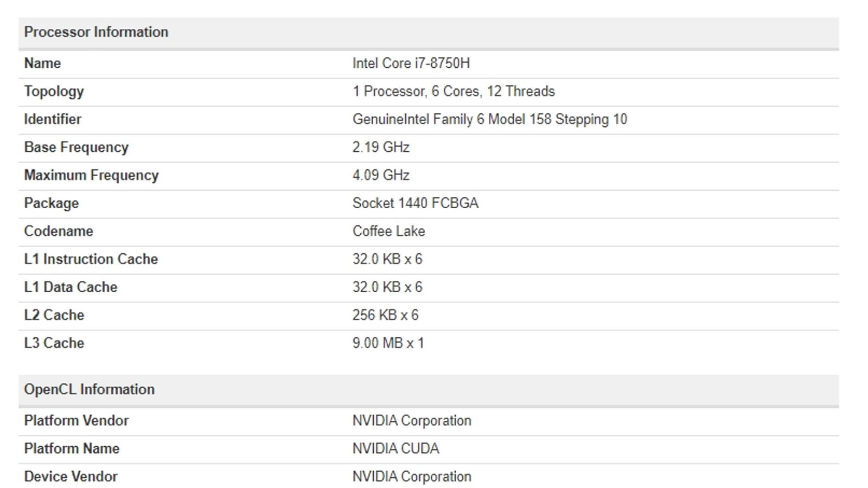The height and width of the screenshot is (488, 868).
Task: Click the Identifier row label
Action: coord(53,119)
